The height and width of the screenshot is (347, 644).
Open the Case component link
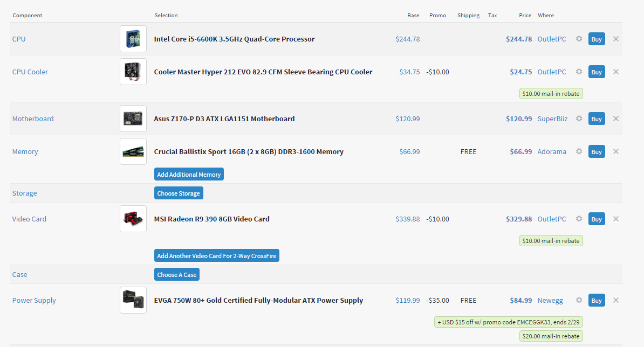coord(20,274)
